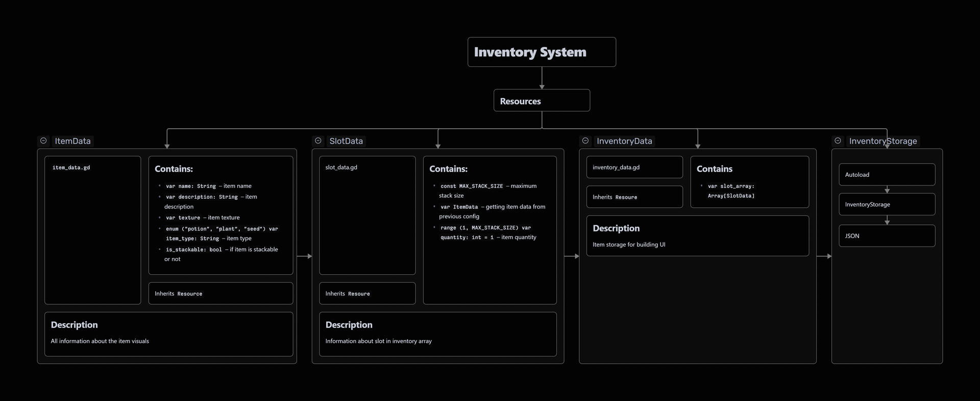Select the Inventory System title node
The width and height of the screenshot is (980, 401).
[x=541, y=52]
